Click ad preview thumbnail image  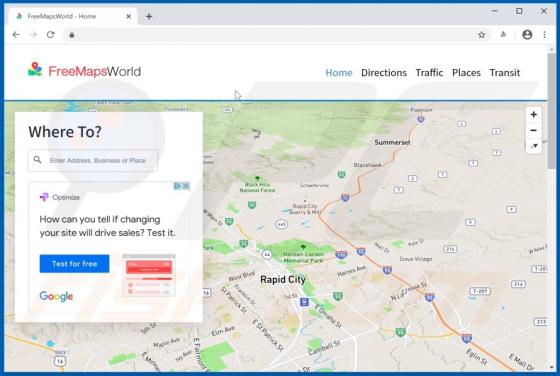(149, 275)
